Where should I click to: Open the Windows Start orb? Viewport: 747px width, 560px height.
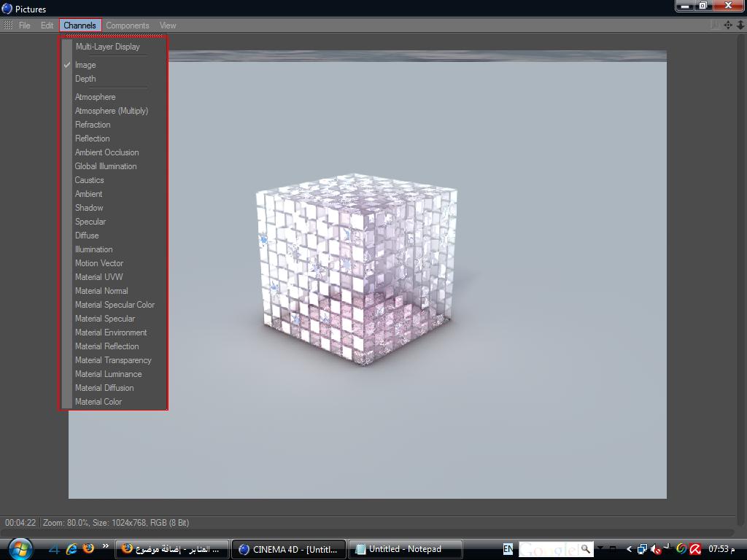pos(20,549)
